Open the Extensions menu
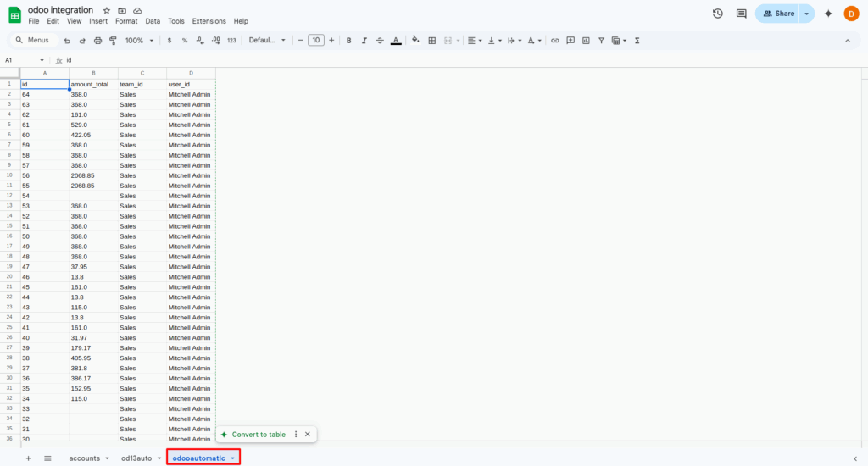The height and width of the screenshot is (466, 868). click(x=209, y=21)
